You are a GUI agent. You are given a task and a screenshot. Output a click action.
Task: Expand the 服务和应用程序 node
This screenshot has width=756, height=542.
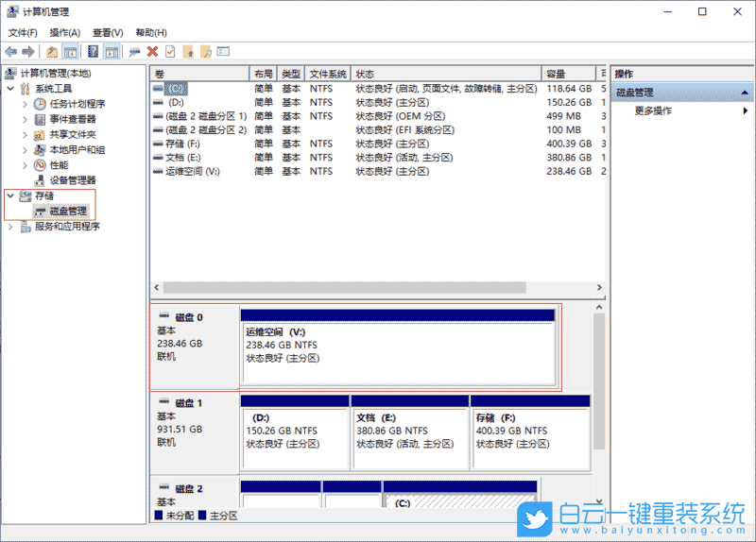(11, 227)
